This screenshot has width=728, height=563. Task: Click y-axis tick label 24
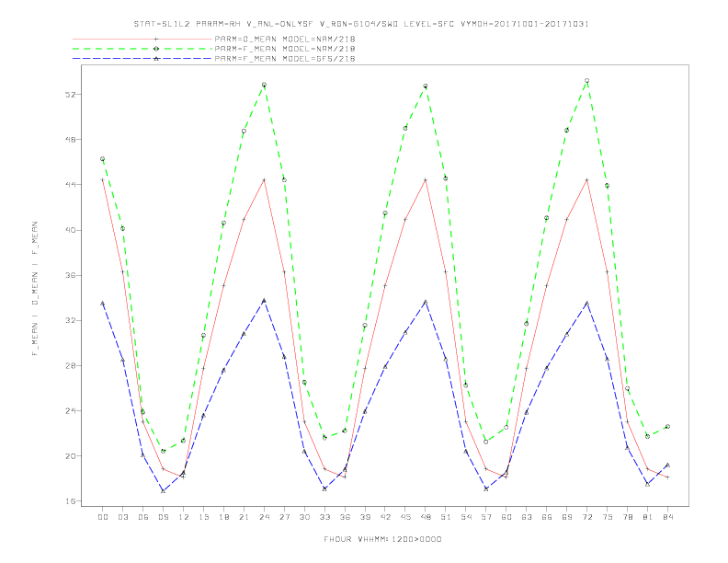(70, 410)
